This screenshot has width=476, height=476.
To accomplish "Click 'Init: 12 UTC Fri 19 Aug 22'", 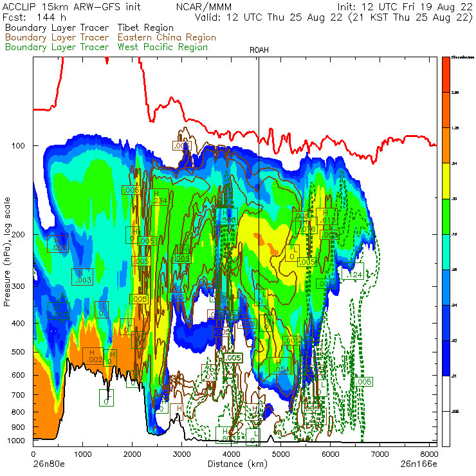I will pyautogui.click(x=405, y=6).
